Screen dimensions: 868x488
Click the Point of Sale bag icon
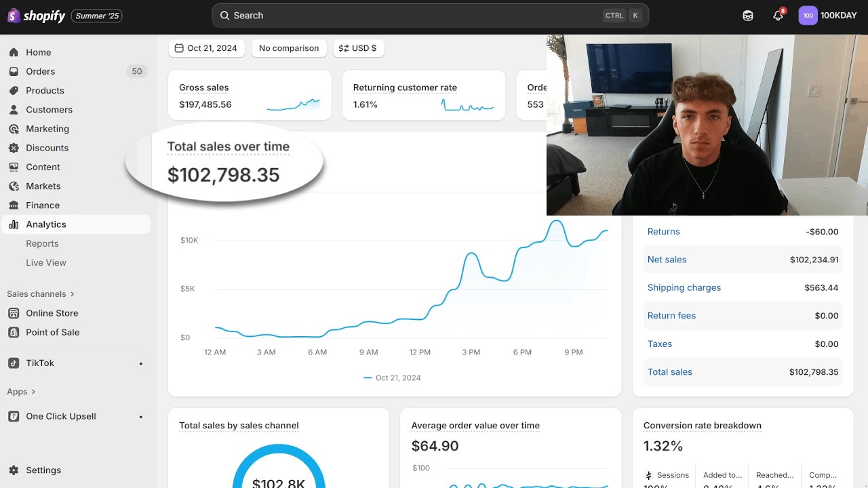click(14, 332)
